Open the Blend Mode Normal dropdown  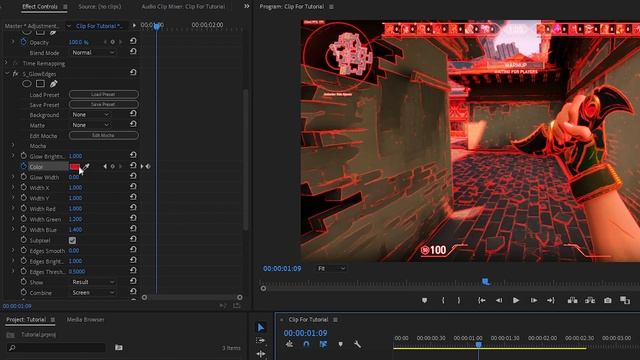(x=93, y=52)
